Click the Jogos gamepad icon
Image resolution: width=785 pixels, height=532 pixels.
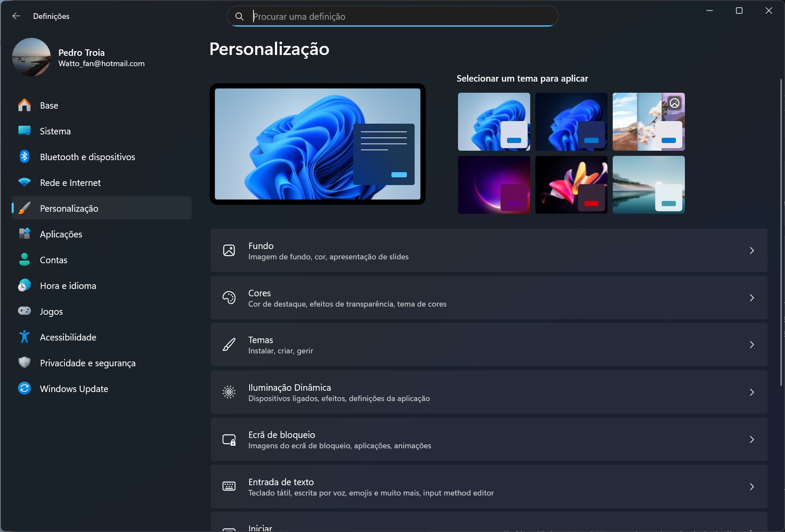pos(24,311)
